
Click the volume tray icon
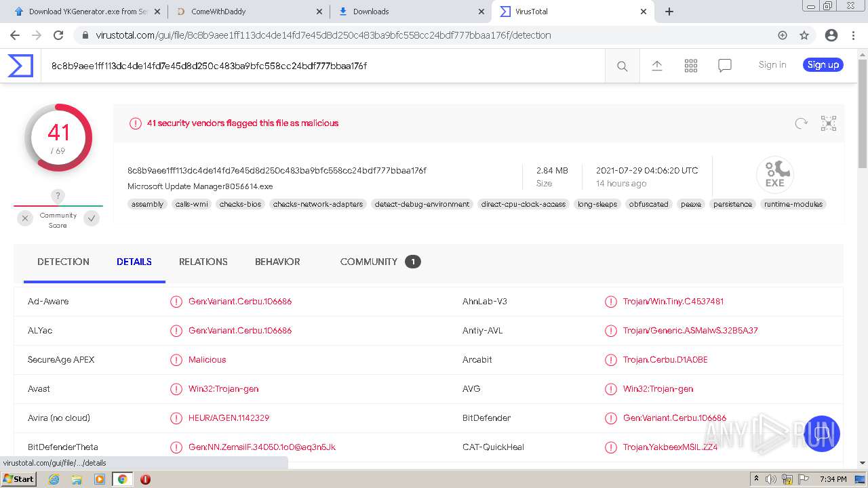tap(771, 479)
